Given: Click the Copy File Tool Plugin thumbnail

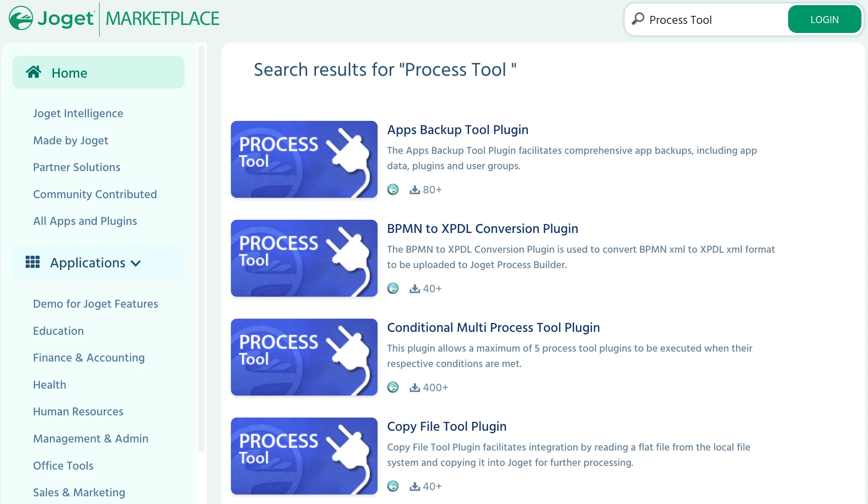Looking at the screenshot, I should pyautogui.click(x=304, y=456).
